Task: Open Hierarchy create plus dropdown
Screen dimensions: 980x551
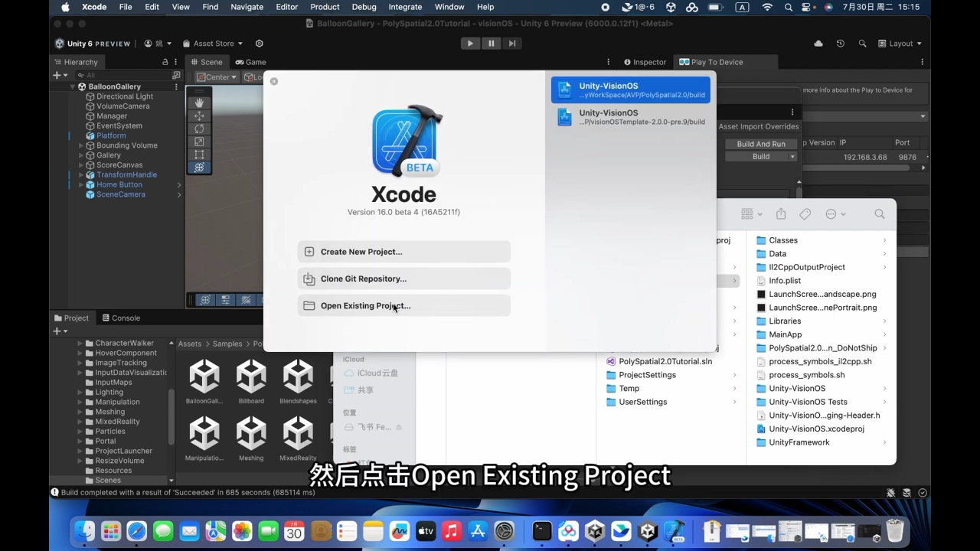Action: (x=60, y=75)
